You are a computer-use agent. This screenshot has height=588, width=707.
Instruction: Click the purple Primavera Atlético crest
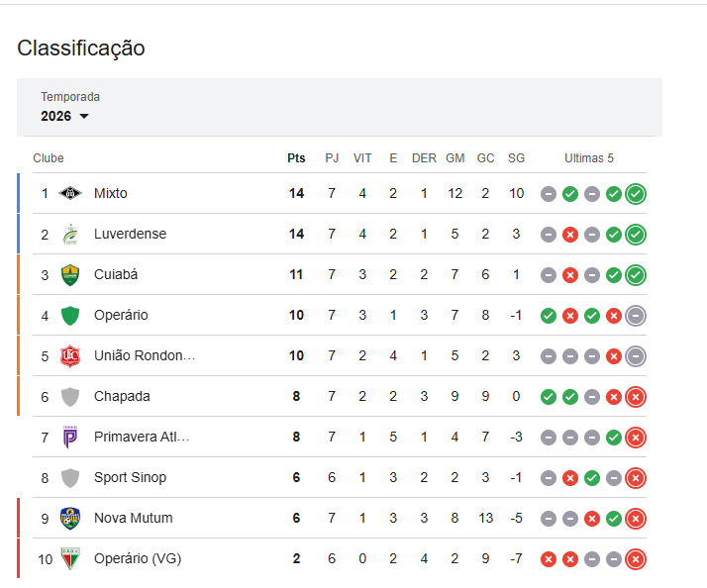(x=69, y=437)
